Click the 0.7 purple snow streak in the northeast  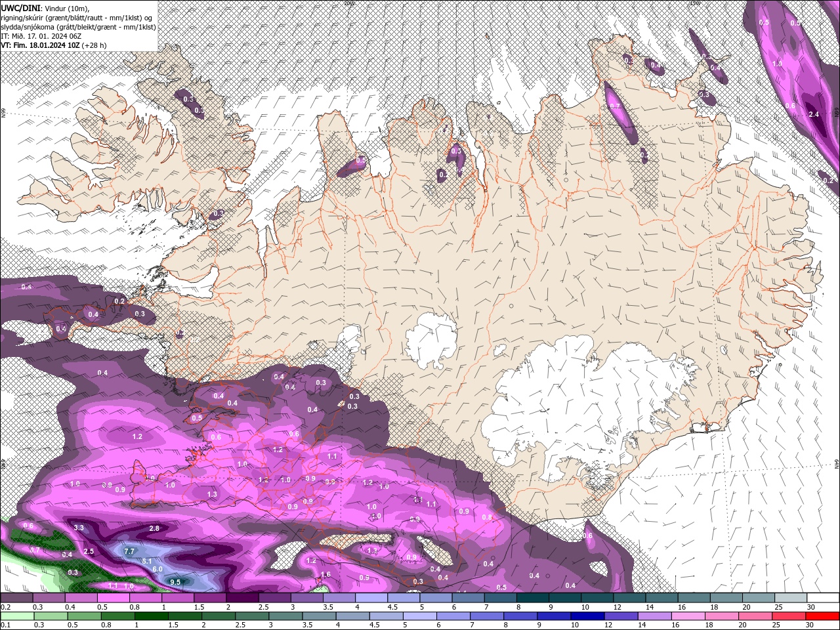click(x=621, y=112)
